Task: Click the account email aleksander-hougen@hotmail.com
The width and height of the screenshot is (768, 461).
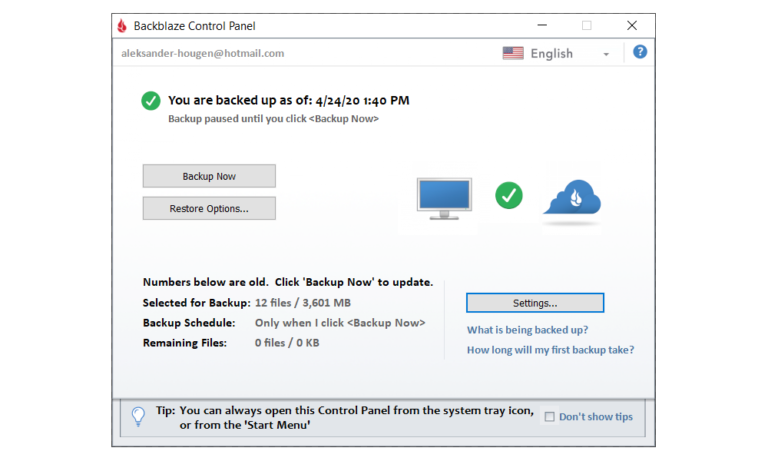Action: click(x=203, y=53)
